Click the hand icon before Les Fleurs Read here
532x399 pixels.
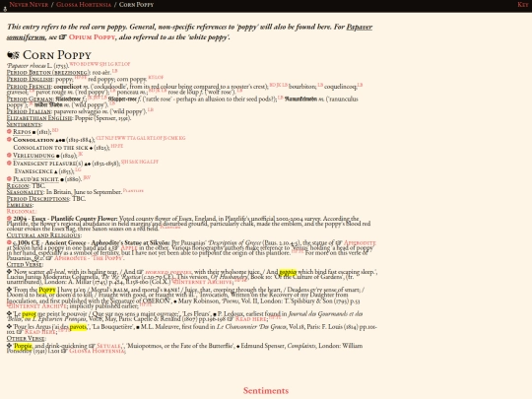click(231, 319)
